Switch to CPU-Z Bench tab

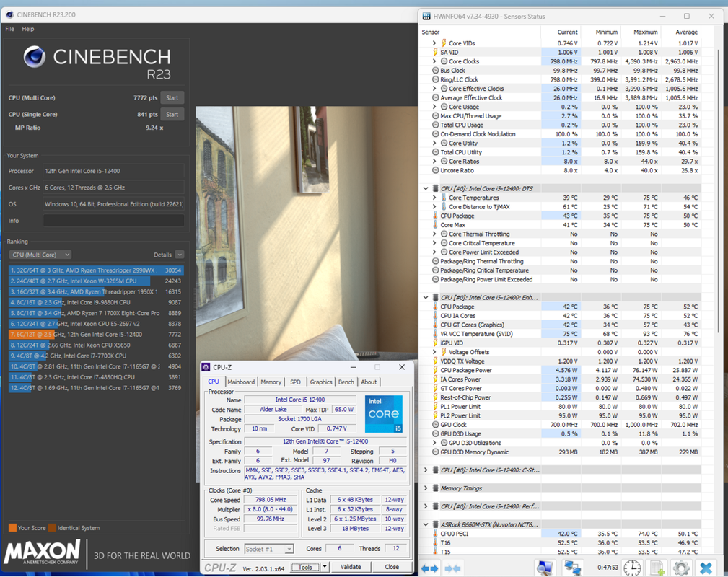click(x=346, y=382)
